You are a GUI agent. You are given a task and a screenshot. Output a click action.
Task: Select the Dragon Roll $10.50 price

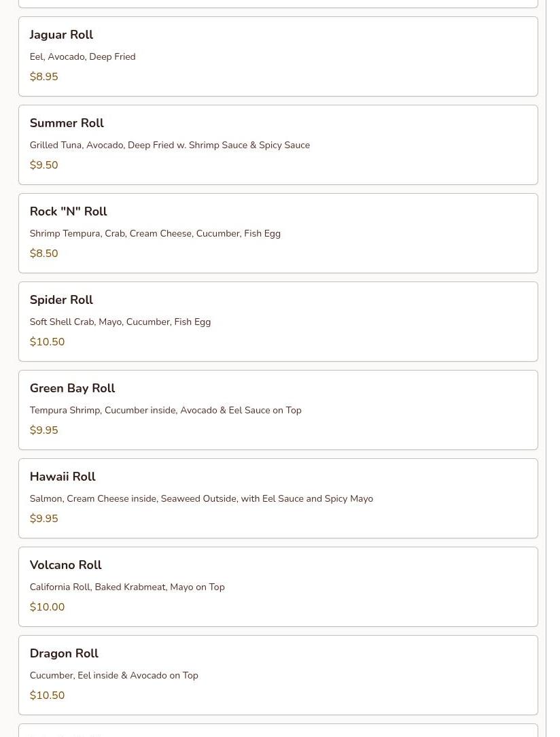pos(47,696)
